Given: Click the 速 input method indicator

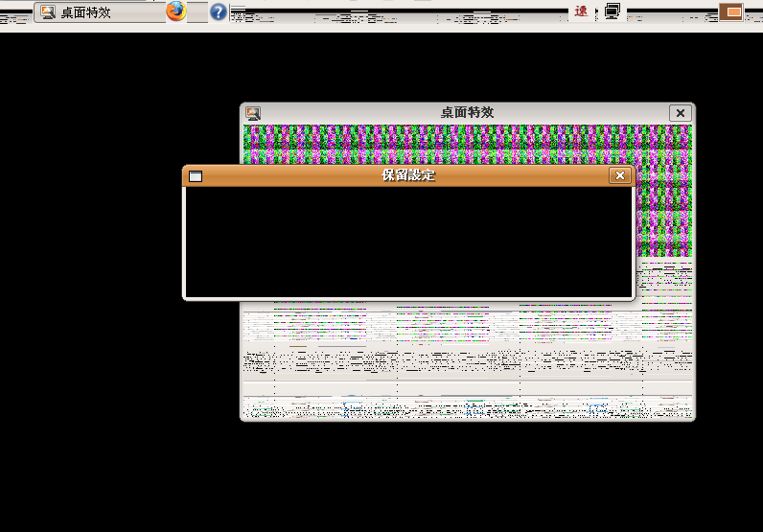Looking at the screenshot, I should 581,12.
